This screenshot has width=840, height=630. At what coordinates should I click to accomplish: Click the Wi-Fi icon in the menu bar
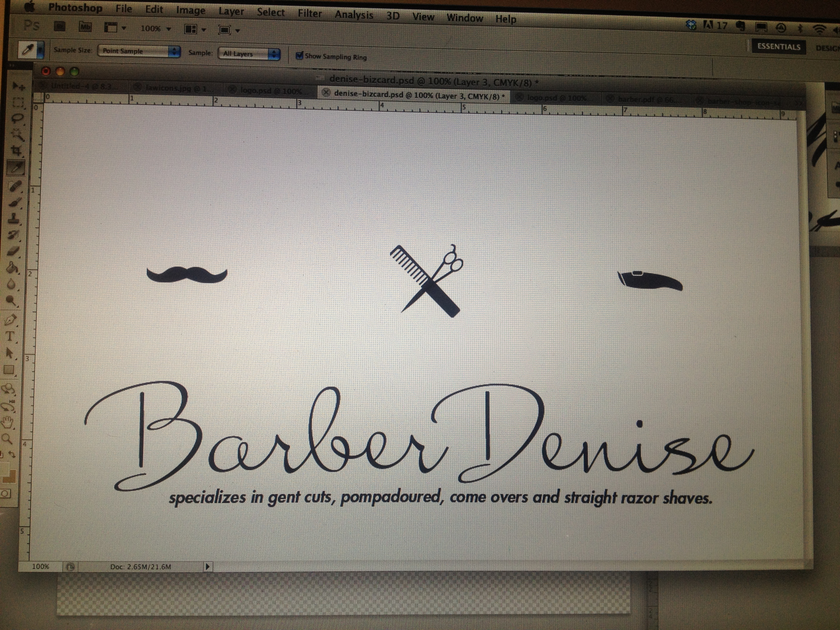tap(819, 29)
